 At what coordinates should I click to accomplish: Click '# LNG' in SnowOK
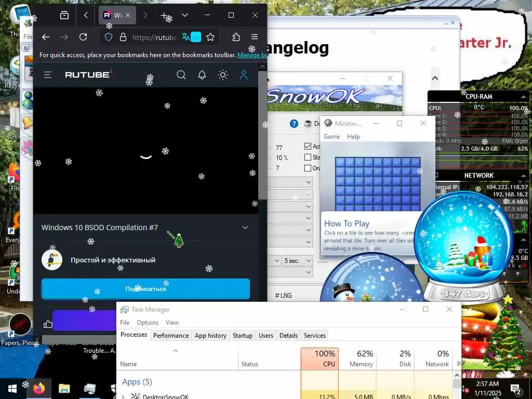tap(283, 296)
